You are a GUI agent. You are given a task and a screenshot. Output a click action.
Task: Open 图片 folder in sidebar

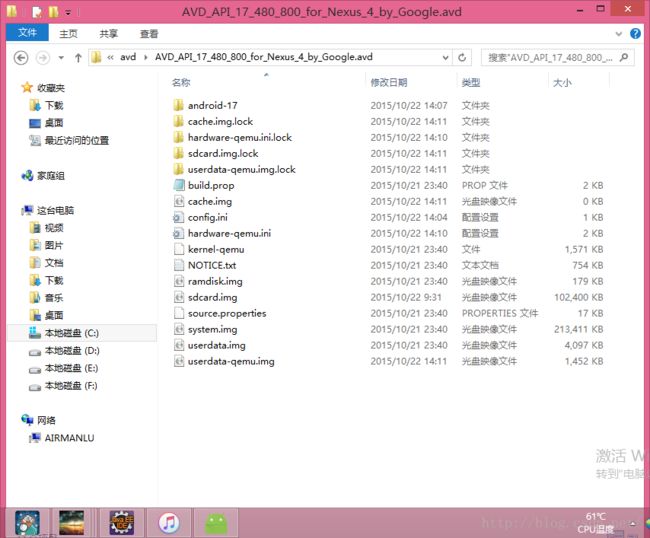pyautogui.click(x=54, y=245)
